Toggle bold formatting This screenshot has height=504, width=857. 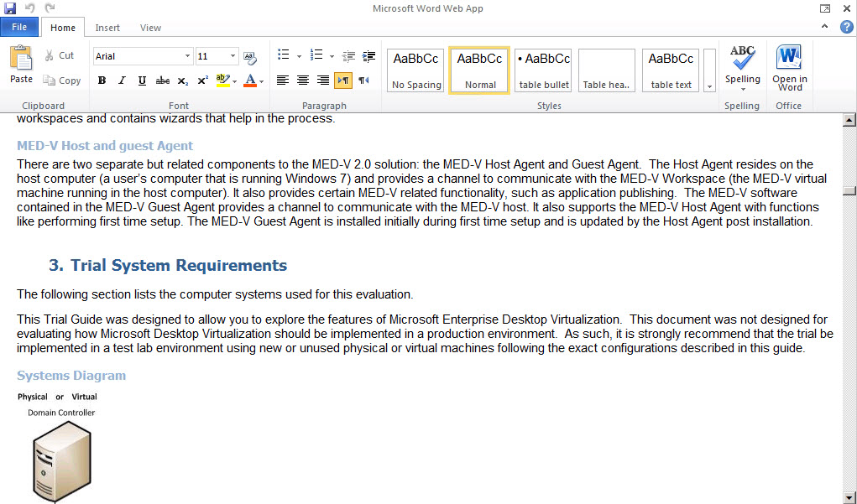[x=102, y=81]
